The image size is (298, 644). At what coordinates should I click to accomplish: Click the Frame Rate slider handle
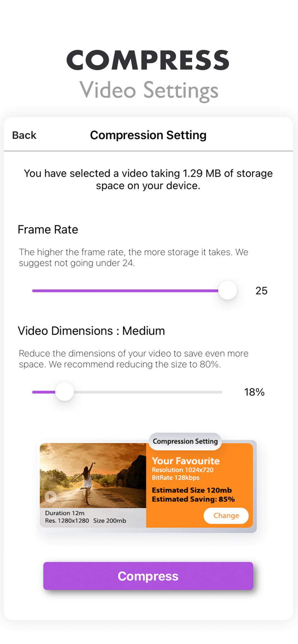coord(227,290)
